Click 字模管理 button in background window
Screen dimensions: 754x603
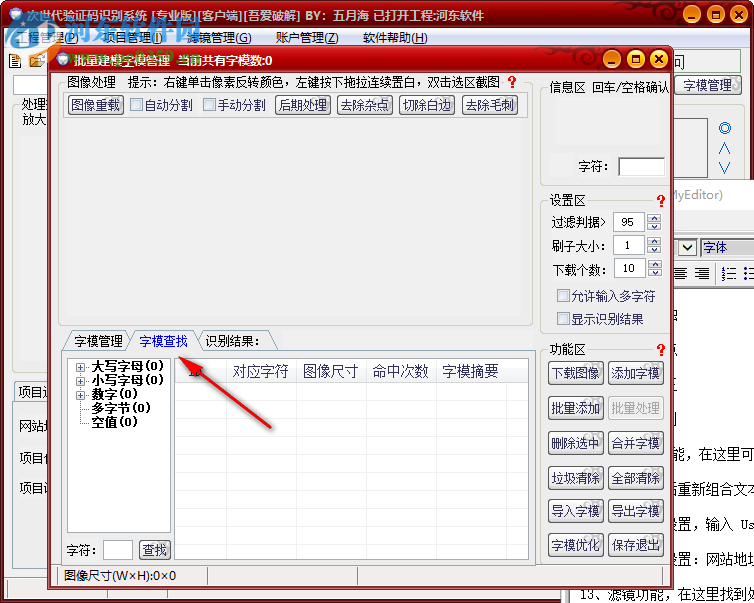point(707,86)
